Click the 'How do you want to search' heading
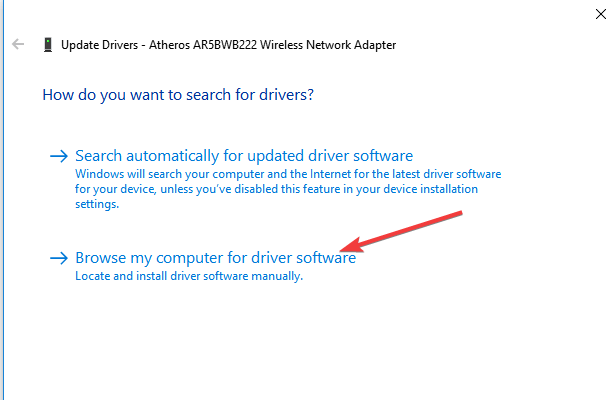 point(178,95)
